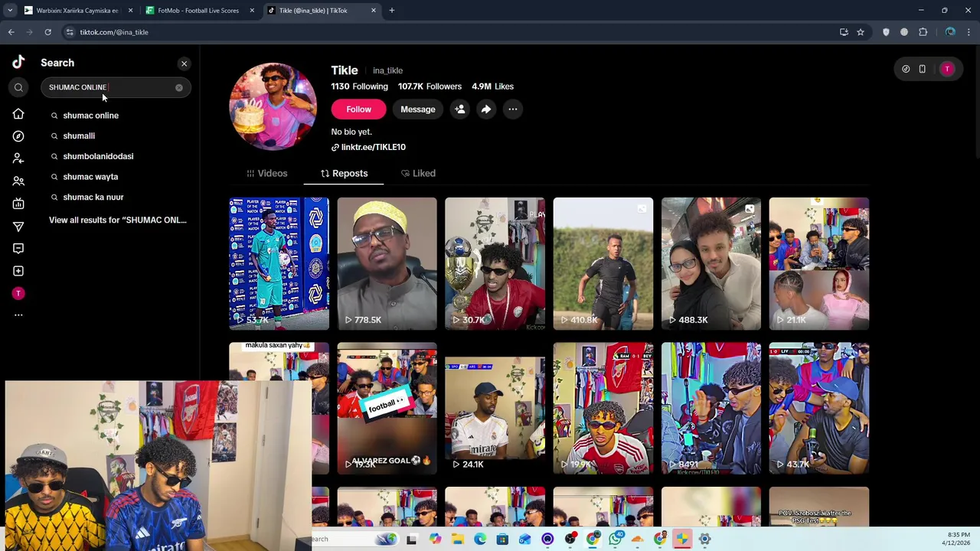Choose the 'shumbolanidodasi' suggestion
The image size is (980, 551).
[x=98, y=156]
